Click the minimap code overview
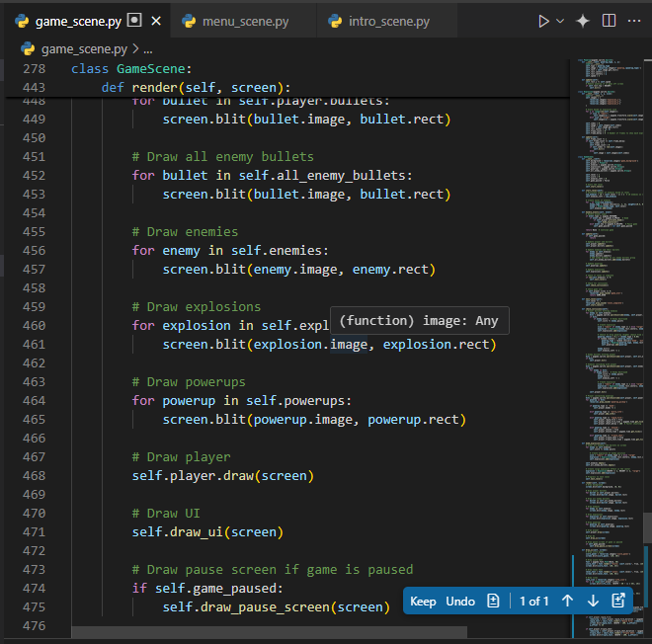The image size is (652, 644). point(608,296)
